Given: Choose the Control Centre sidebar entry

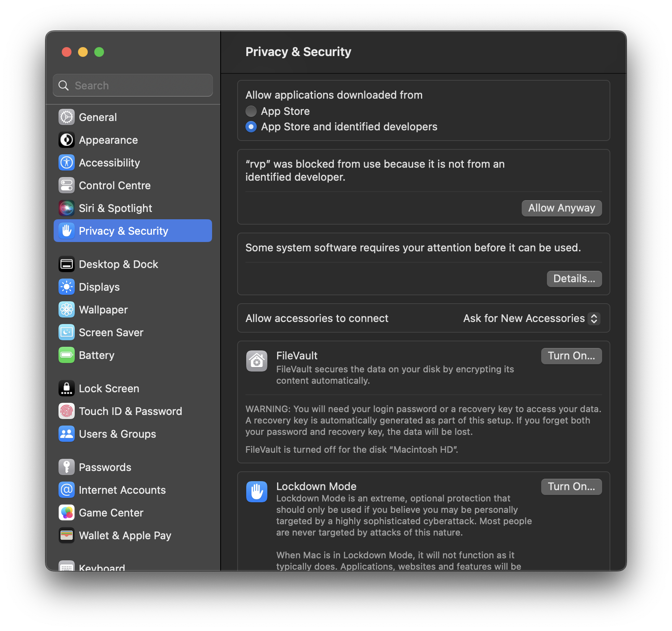Looking at the screenshot, I should [115, 185].
